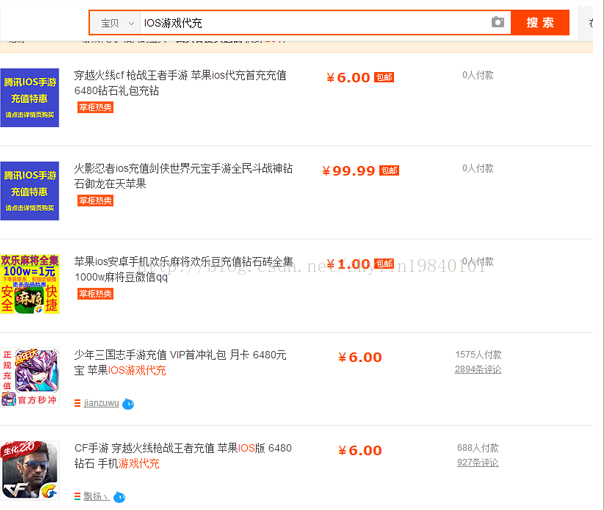Click the ¥99.99 price
Image resolution: width=604 pixels, height=510 pixels.
pos(349,170)
